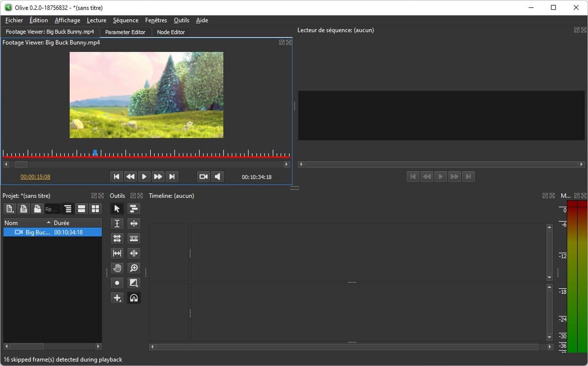The image size is (588, 366).
Task: Open the Affichage menu
Action: pos(68,20)
